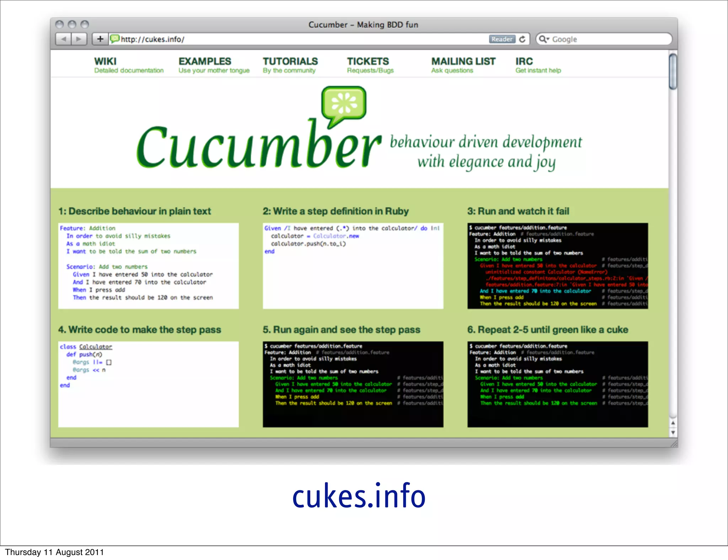Click the Run and watch it fail screenshot
This screenshot has height=560, width=728.
point(557,265)
